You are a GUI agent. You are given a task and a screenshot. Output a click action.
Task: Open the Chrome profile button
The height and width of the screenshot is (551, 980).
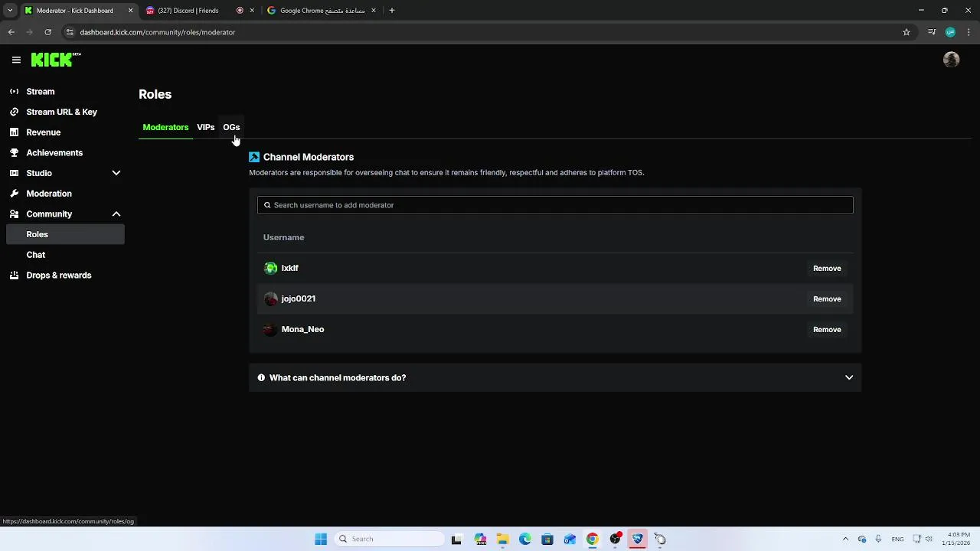click(x=950, y=32)
